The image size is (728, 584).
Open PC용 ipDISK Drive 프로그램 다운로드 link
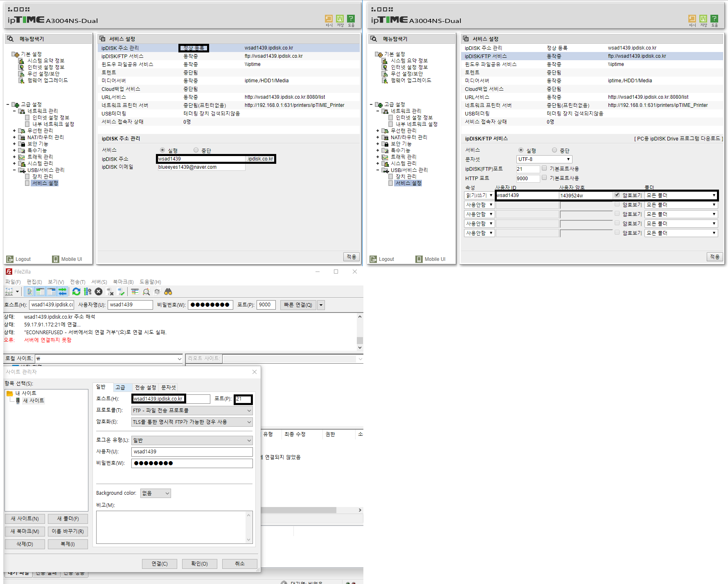pos(678,139)
